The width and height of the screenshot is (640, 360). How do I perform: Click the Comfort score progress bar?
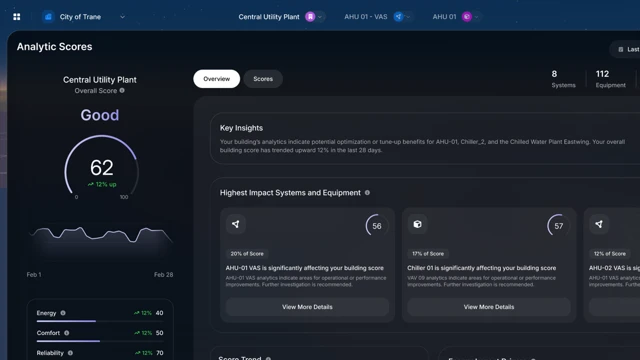tap(100, 341)
